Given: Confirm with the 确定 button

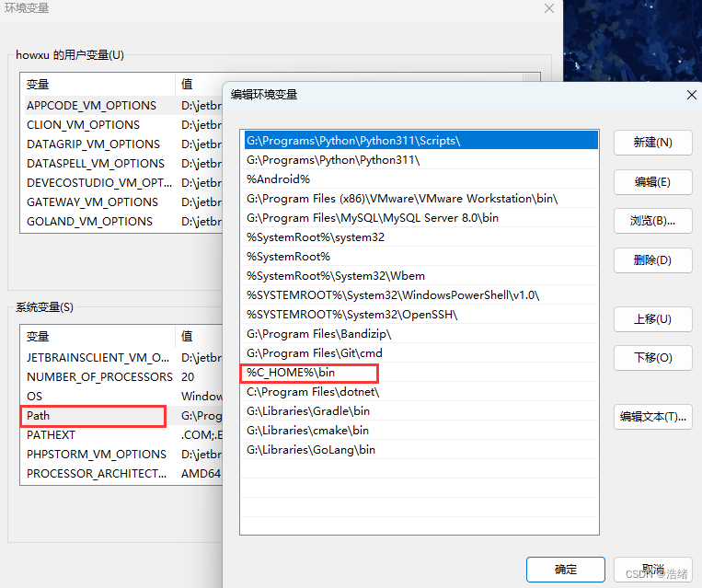Looking at the screenshot, I should point(566,570).
